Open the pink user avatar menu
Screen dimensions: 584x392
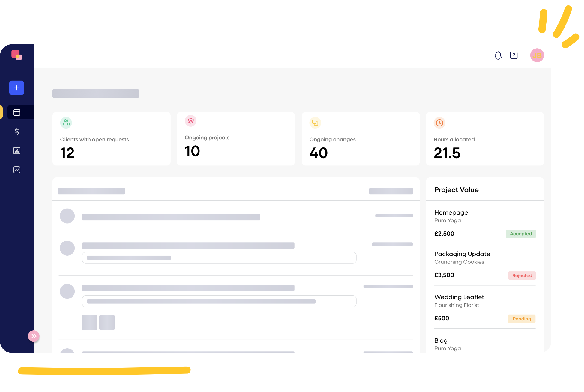tap(537, 55)
